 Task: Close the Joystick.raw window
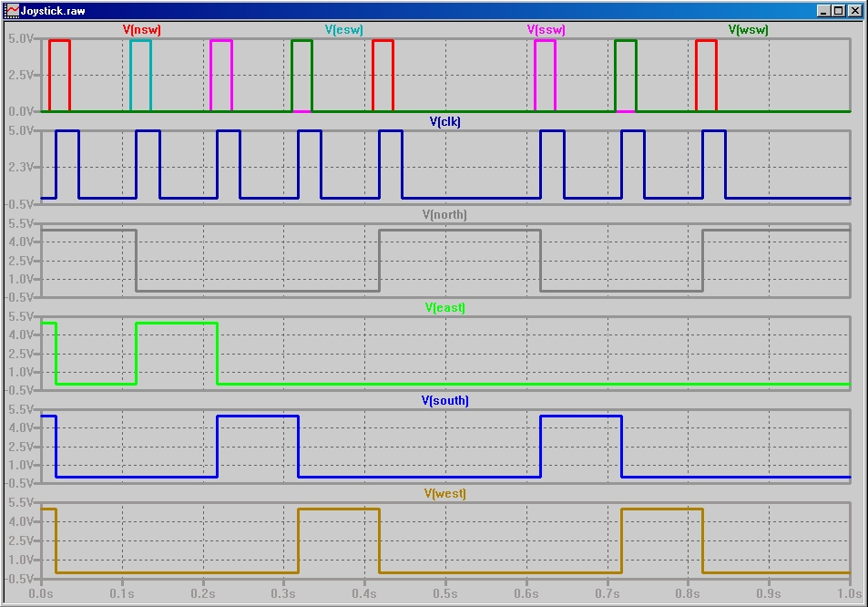[855, 11]
